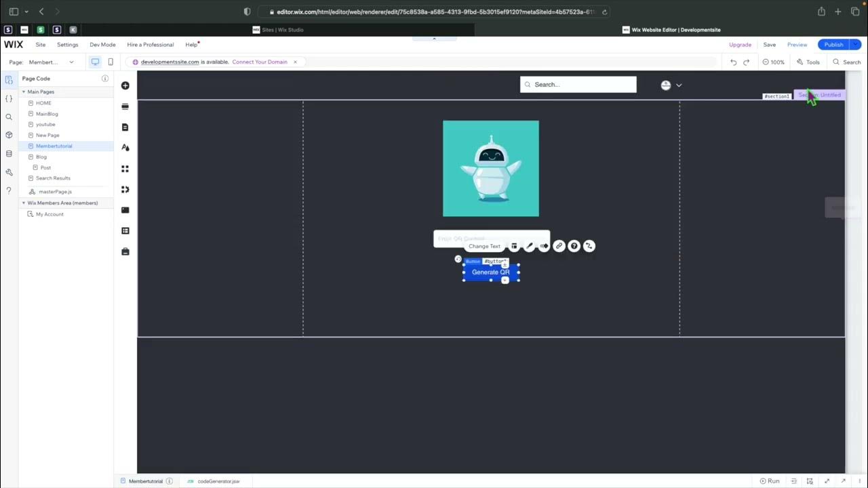Select HOME page in tree
868x488 pixels.
point(43,103)
